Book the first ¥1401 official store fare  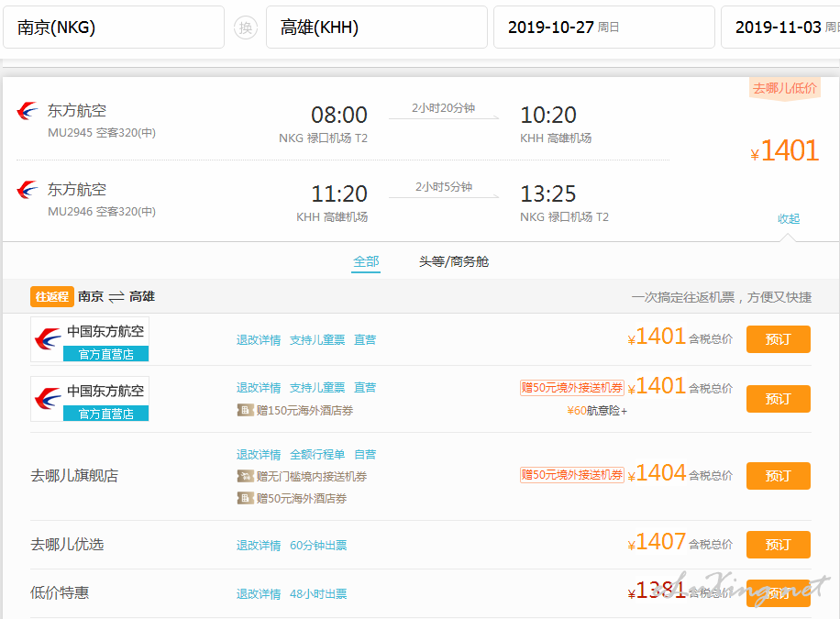coord(778,339)
